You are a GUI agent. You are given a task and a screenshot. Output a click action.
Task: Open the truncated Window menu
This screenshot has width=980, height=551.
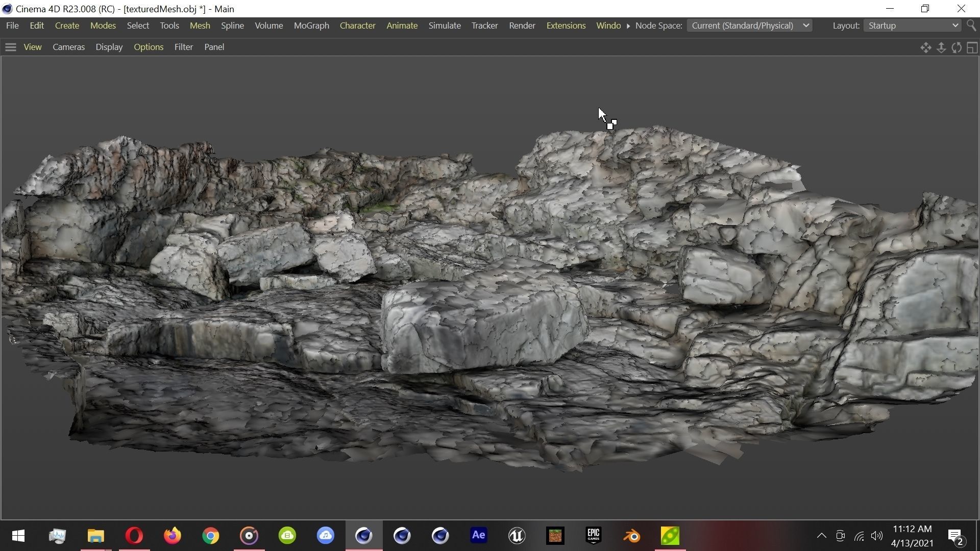[x=608, y=26]
